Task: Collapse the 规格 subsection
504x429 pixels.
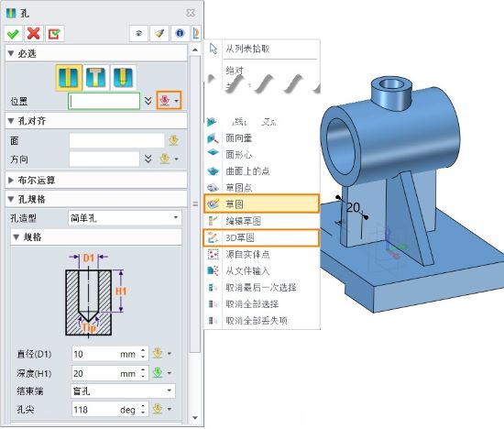Action: tap(16, 237)
